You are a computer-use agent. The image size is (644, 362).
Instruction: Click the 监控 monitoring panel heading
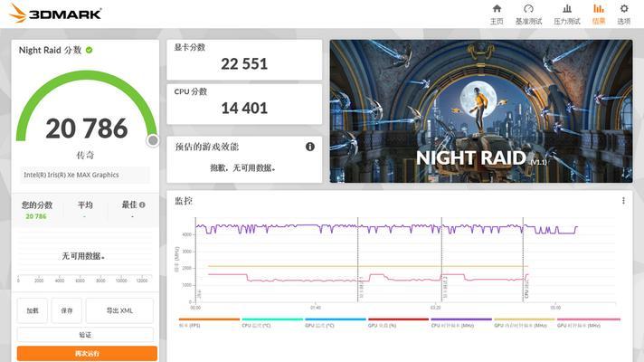click(x=184, y=201)
